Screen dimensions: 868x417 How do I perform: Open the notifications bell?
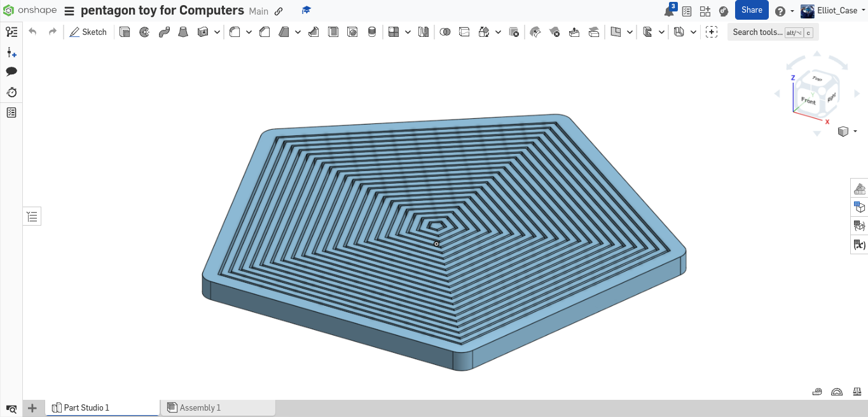tap(669, 11)
